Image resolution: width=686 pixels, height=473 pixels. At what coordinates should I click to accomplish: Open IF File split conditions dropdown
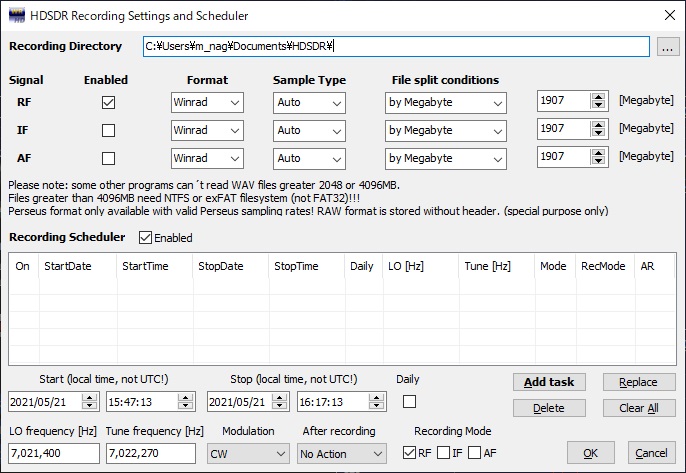tap(445, 131)
